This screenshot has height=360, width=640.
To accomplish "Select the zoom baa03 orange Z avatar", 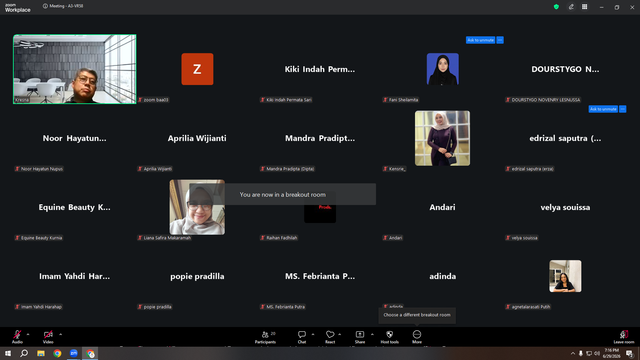I will [x=197, y=69].
